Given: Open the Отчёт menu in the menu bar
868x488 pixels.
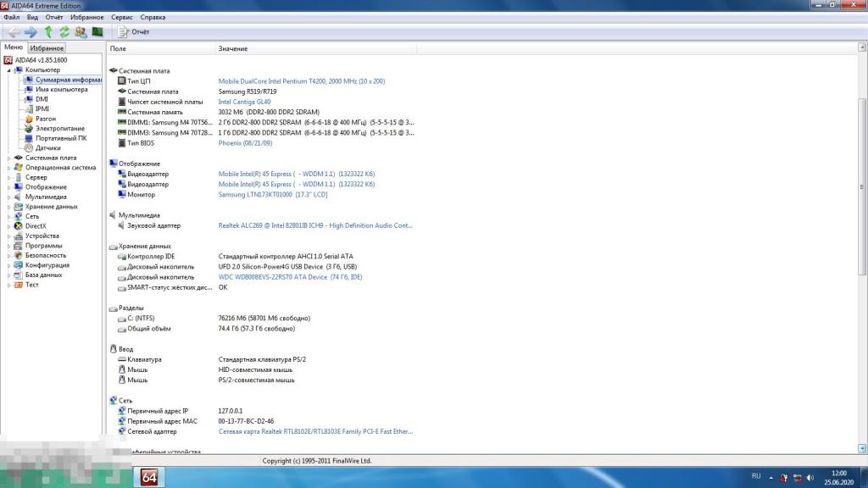Looking at the screenshot, I should tap(54, 17).
